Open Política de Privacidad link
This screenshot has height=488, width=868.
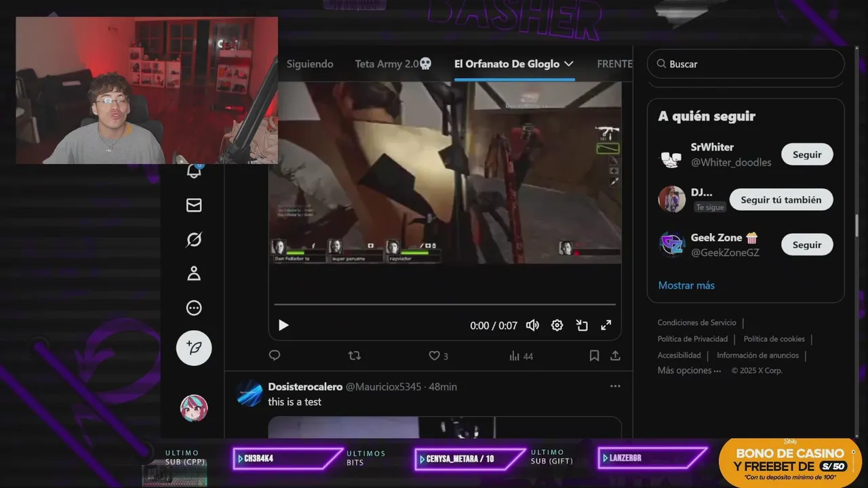click(x=692, y=339)
